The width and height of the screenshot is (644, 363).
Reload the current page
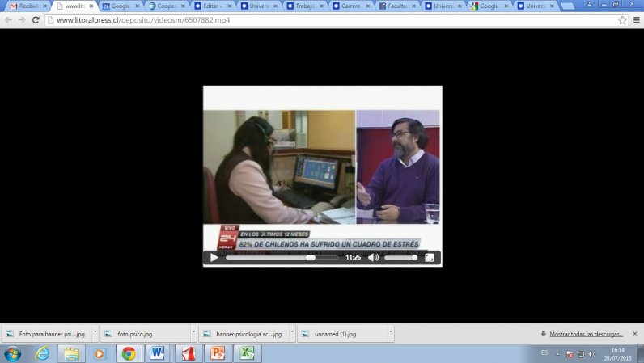coord(36,20)
